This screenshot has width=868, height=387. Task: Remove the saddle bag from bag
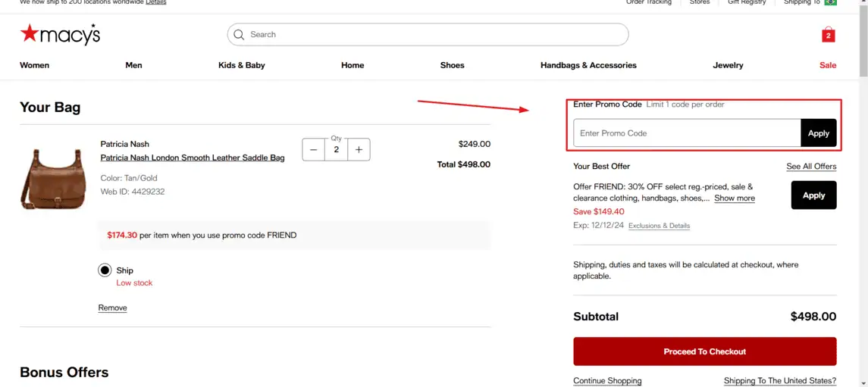[112, 308]
